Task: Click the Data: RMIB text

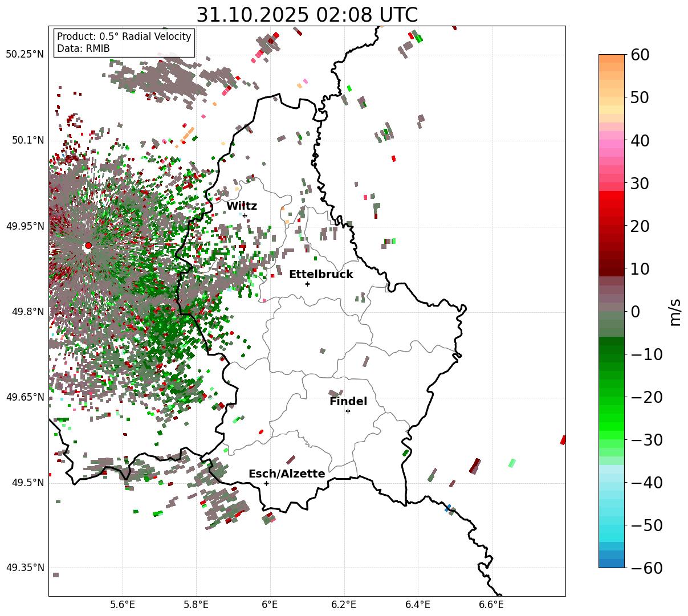Action: click(83, 48)
